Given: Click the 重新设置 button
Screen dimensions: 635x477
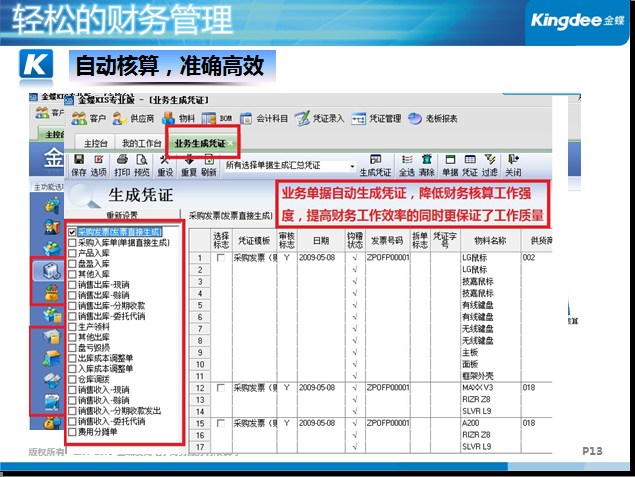Looking at the screenshot, I should pos(122,215).
